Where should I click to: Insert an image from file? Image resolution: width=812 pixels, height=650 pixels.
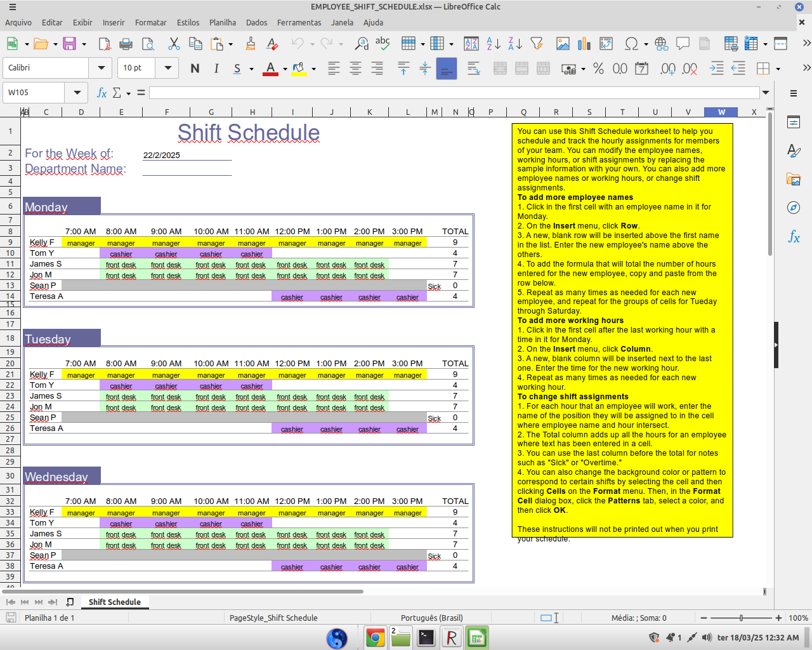tap(562, 43)
